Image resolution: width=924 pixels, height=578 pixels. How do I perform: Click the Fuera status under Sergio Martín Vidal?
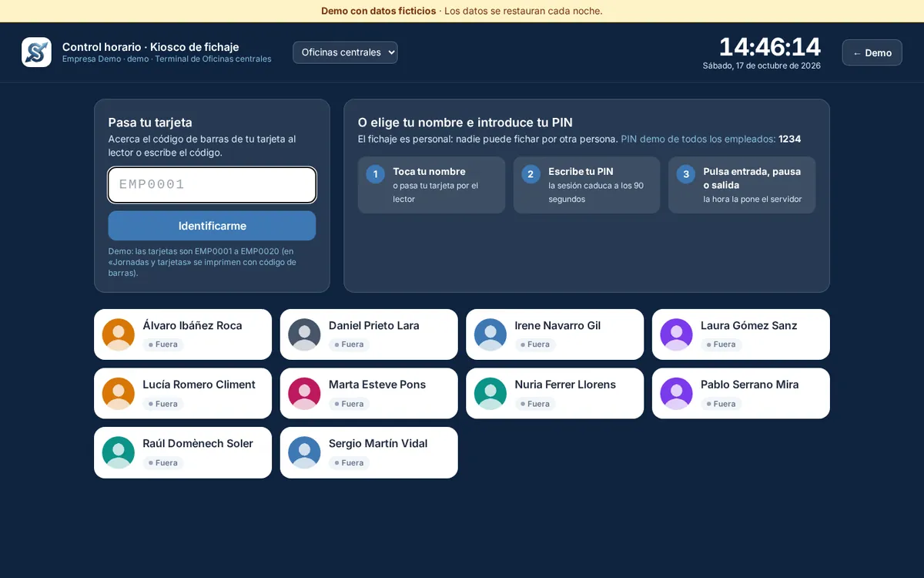coord(349,463)
